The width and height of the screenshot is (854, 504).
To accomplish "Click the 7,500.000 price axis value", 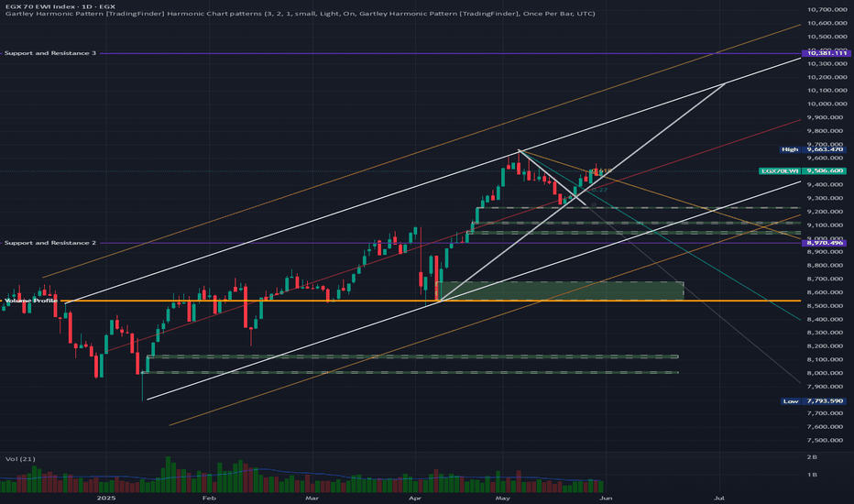I will [x=827, y=440].
